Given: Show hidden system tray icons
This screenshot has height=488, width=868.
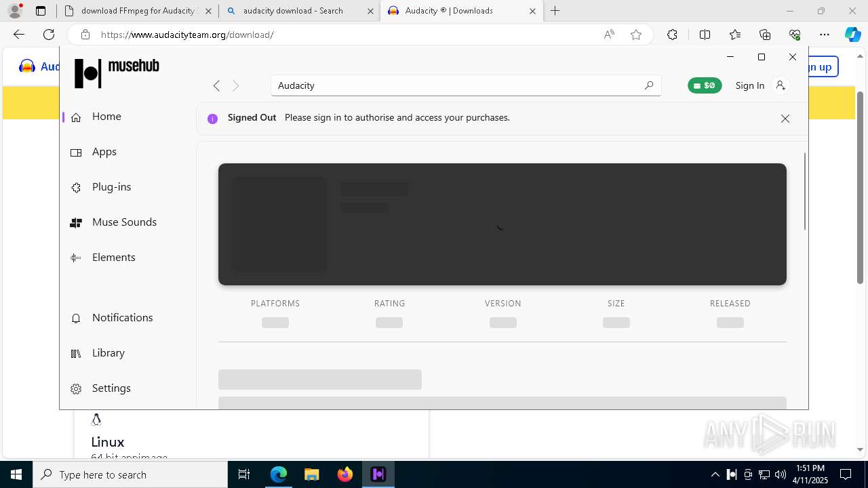Looking at the screenshot, I should (715, 474).
